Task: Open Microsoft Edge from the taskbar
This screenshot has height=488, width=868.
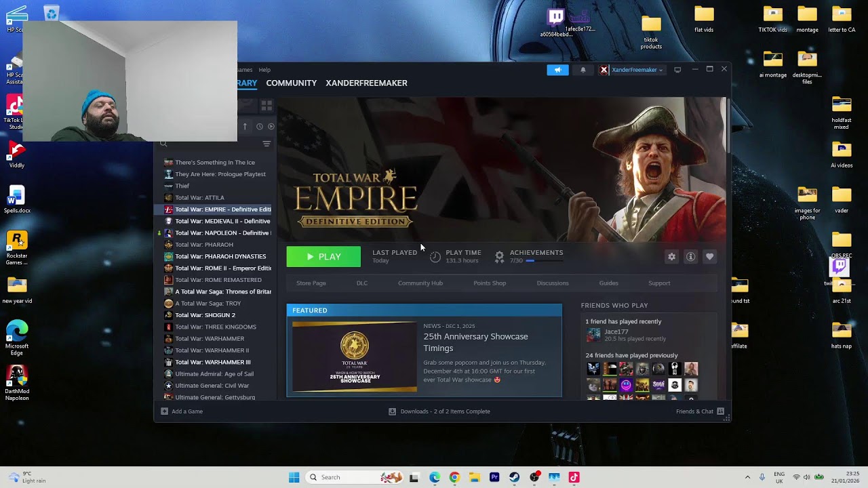Action: coord(434,477)
